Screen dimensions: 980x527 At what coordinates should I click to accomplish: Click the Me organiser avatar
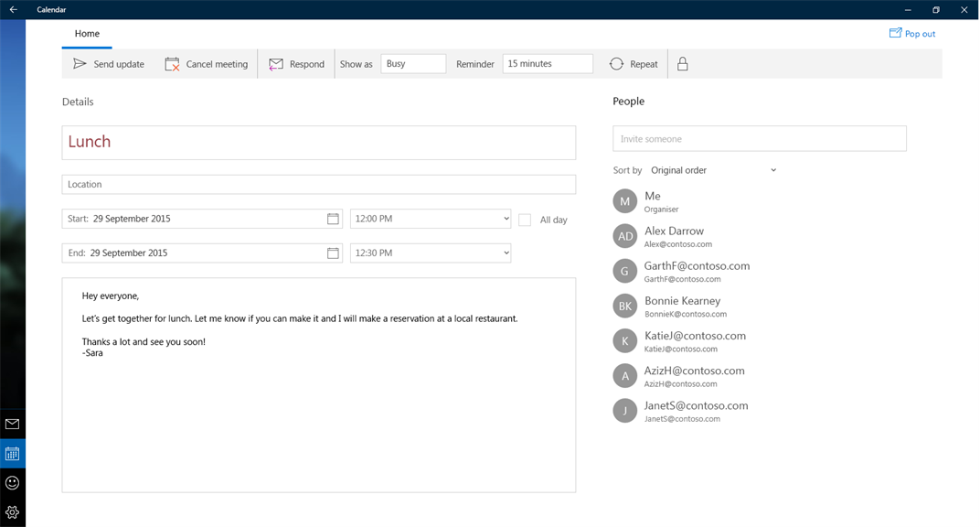pos(625,201)
